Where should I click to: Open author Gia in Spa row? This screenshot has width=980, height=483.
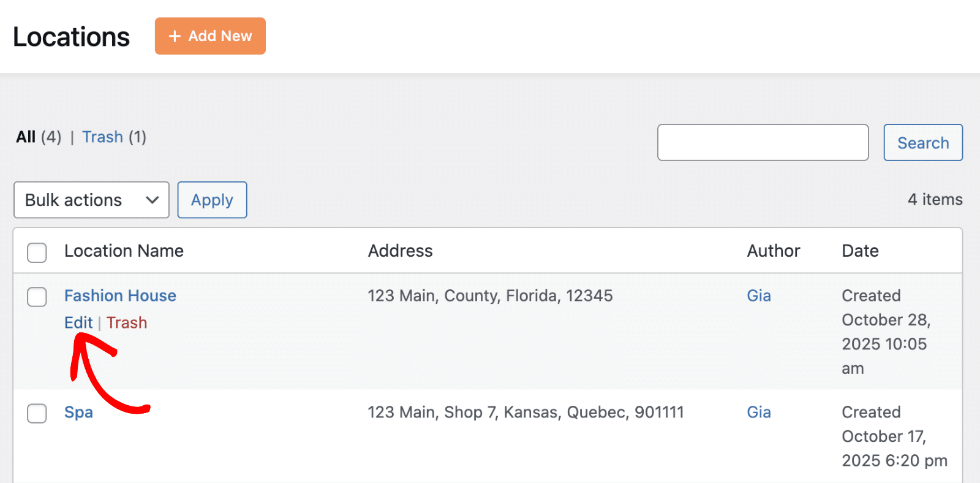[x=758, y=412]
